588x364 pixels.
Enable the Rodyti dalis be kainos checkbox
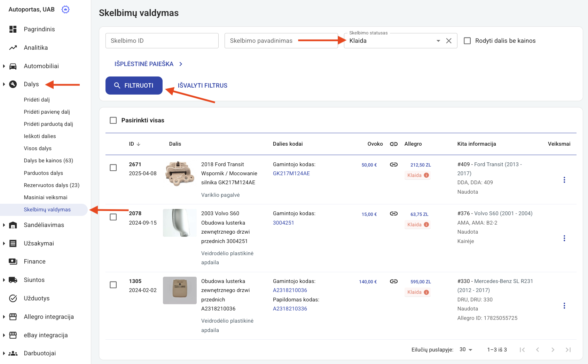467,41
